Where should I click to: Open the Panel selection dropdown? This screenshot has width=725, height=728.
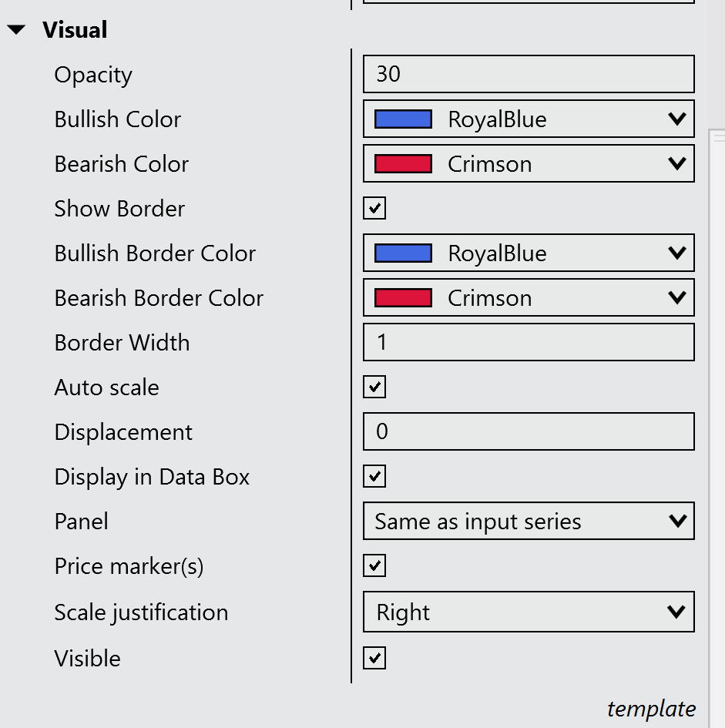pyautogui.click(x=676, y=521)
